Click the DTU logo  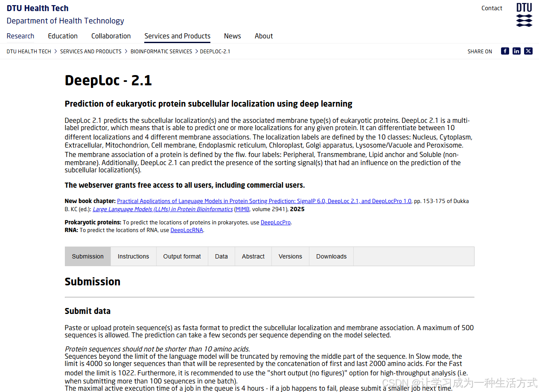(x=524, y=15)
